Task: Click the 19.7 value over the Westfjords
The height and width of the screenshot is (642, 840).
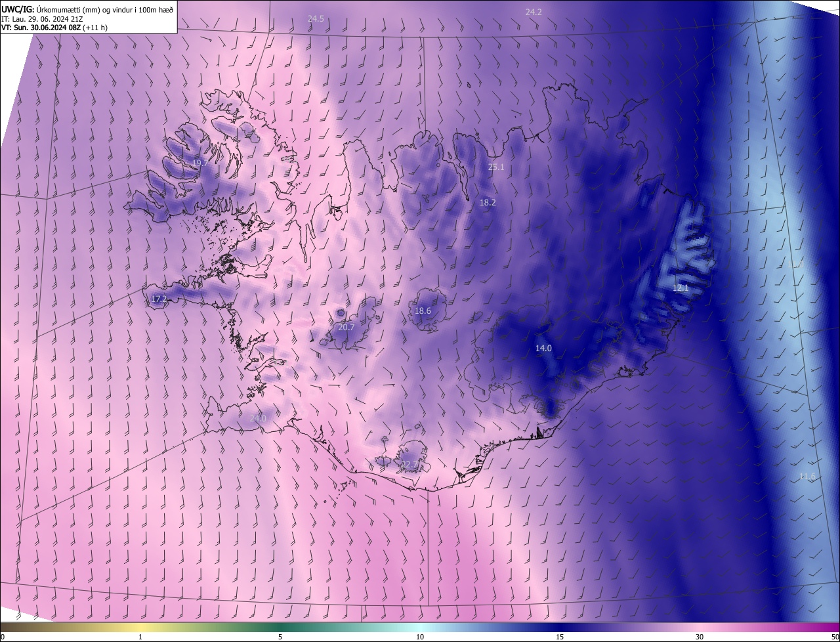Action: (x=200, y=163)
